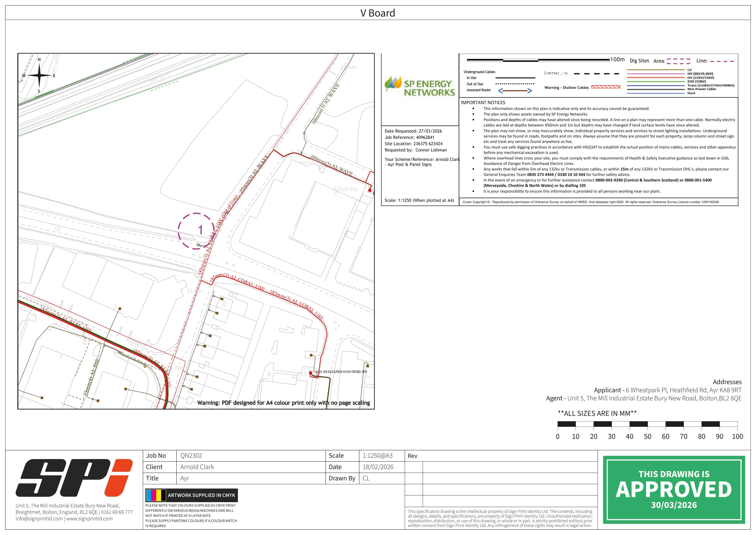Click El Sub Sta map label
756x535 pixels.
[345, 189]
